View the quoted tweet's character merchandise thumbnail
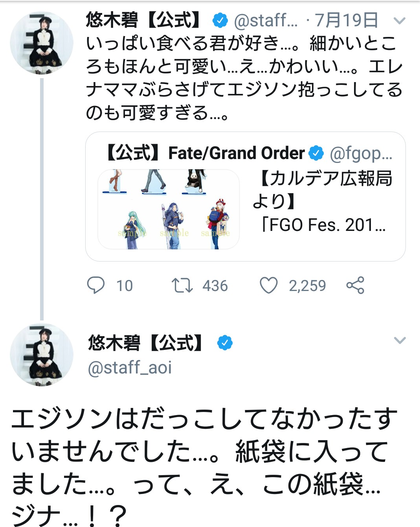The height and width of the screenshot is (527, 420). 169,209
